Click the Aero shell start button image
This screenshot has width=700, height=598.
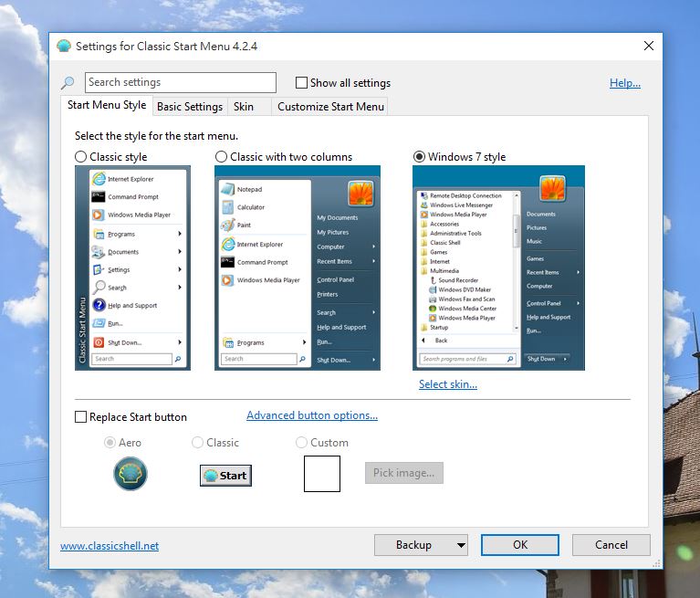coord(131,474)
